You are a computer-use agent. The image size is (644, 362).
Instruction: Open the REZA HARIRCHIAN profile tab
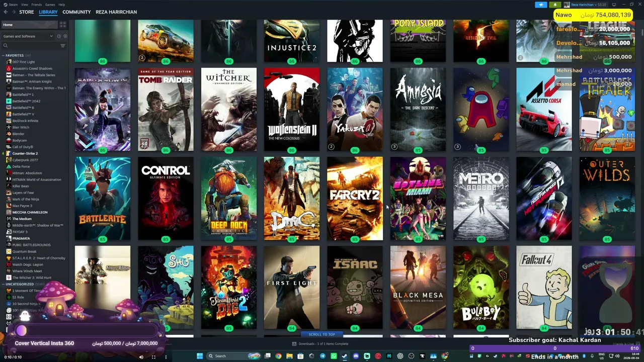pos(116,12)
